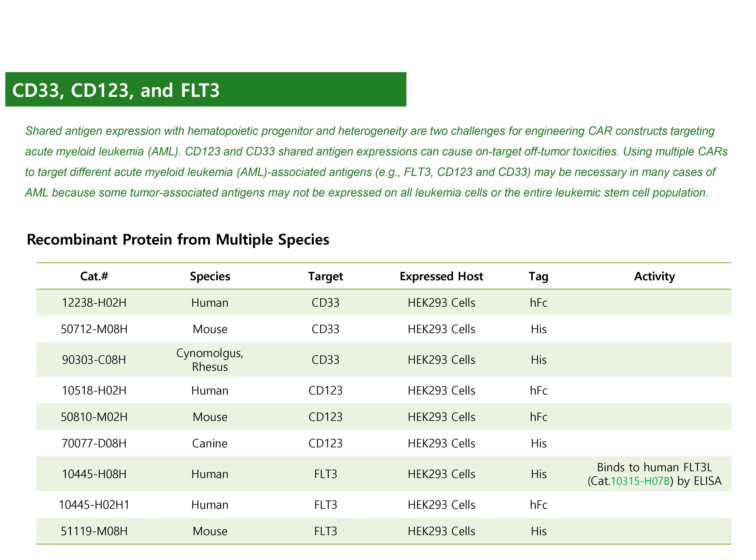Click the Recombinant Protein from Multiple Species heading
The width and height of the screenshot is (756, 560).
(x=178, y=240)
